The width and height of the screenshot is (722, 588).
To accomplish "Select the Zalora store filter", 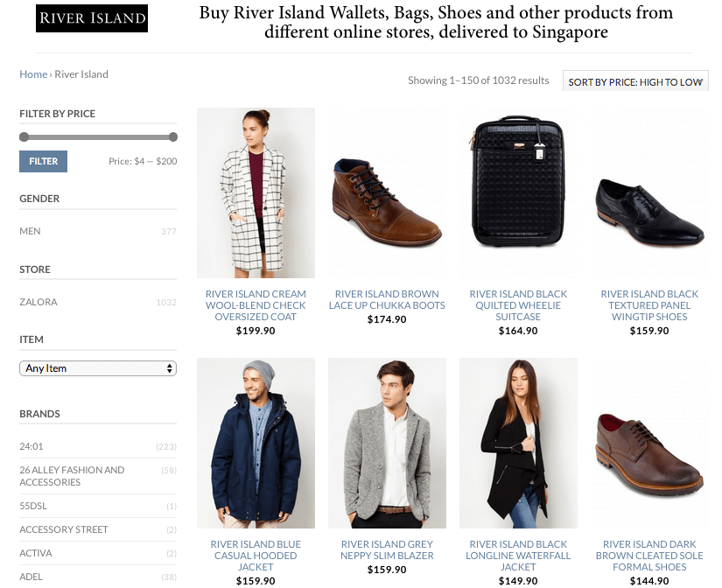I will (x=39, y=302).
